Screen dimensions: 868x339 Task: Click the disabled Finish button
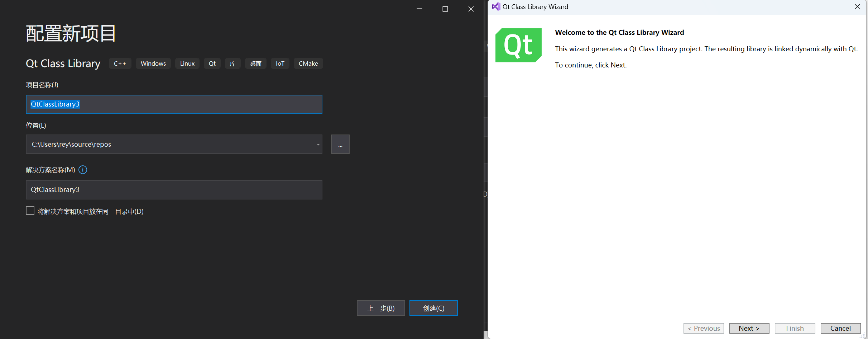pos(795,328)
